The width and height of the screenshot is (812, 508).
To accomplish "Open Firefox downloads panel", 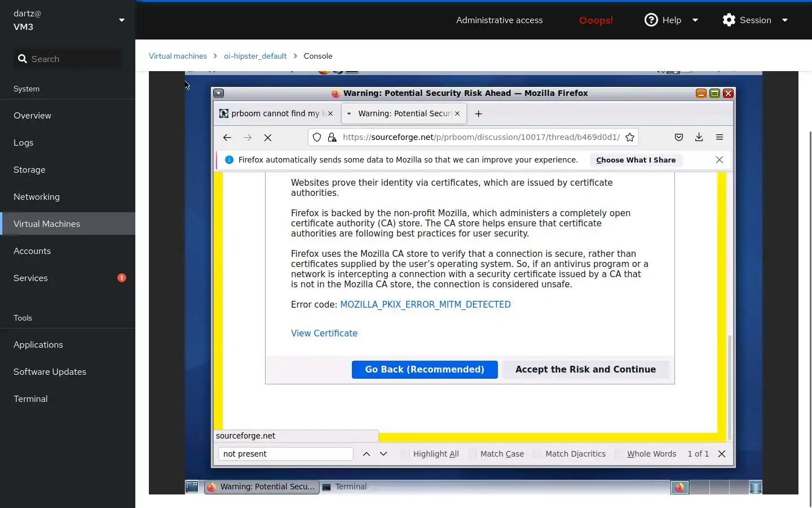I will pyautogui.click(x=699, y=137).
